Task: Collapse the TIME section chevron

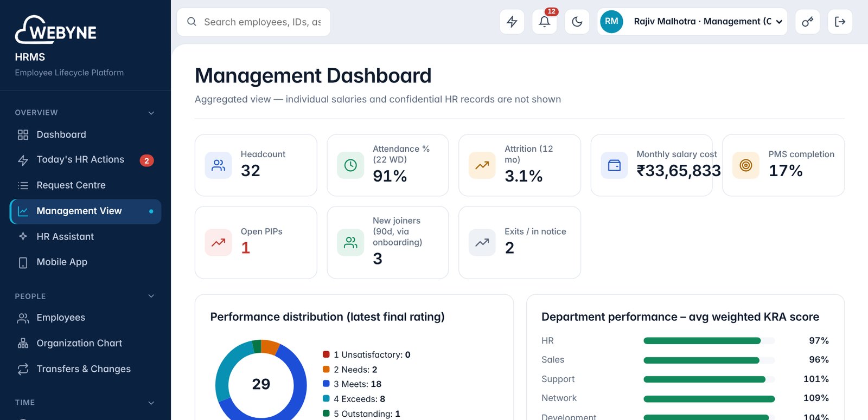Action: pyautogui.click(x=151, y=403)
